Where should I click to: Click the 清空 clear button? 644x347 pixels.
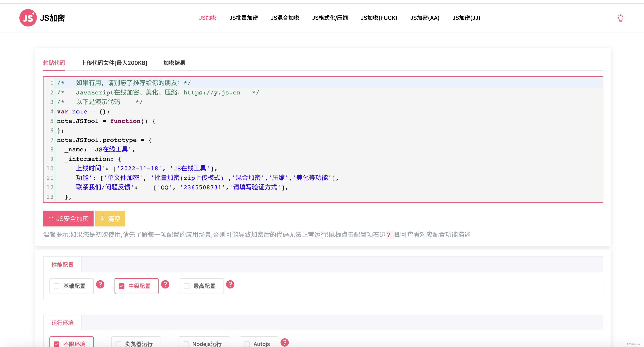click(110, 219)
